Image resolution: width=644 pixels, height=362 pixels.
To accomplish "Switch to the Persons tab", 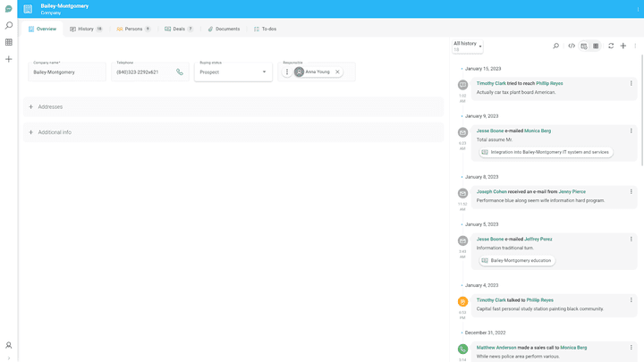I will pyautogui.click(x=133, y=29).
